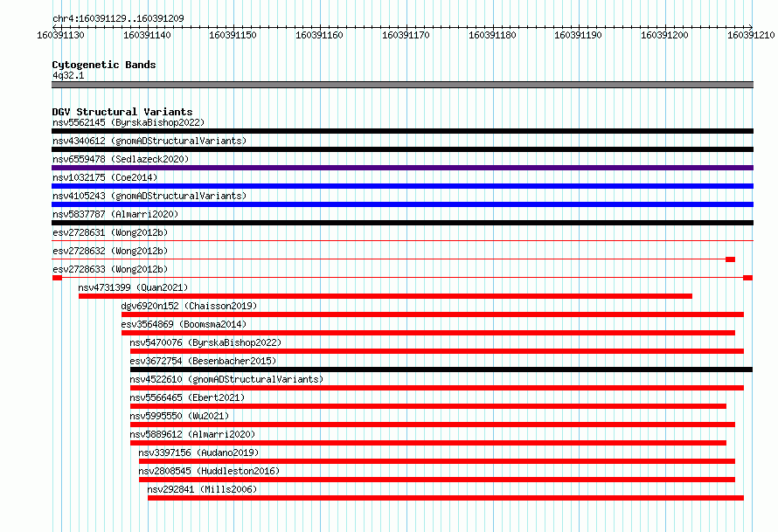Open the nsv5995550 (Wu2021) label

pos(179,416)
